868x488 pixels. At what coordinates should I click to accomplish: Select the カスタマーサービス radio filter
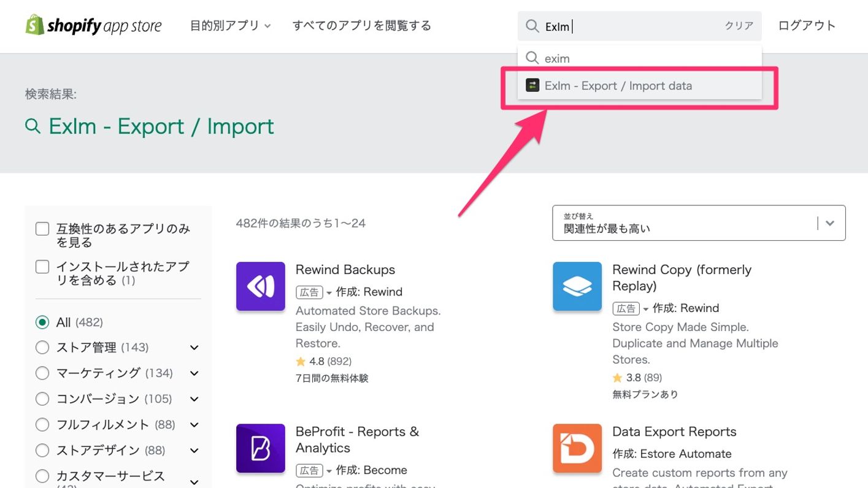click(x=42, y=476)
